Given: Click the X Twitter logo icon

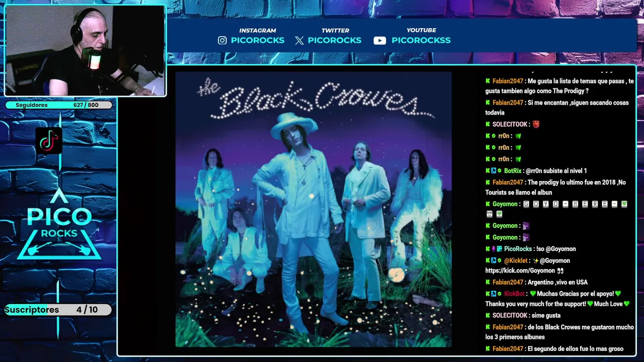Looking at the screenshot, I should pyautogui.click(x=299, y=41).
